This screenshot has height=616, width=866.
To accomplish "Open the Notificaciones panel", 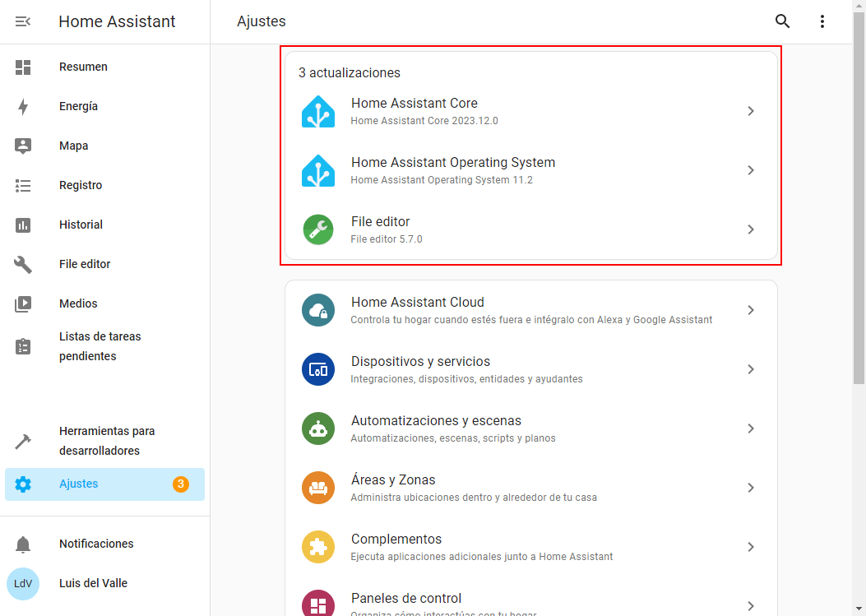I will [x=96, y=544].
